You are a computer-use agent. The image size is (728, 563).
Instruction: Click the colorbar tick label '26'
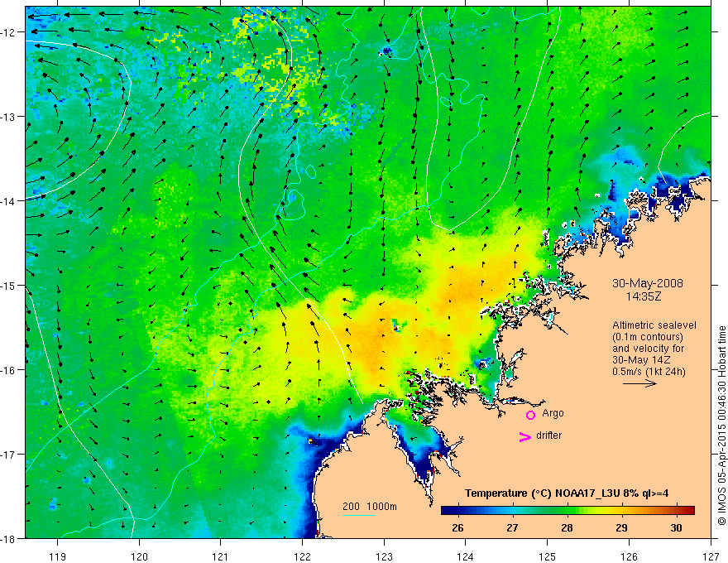coord(457,527)
